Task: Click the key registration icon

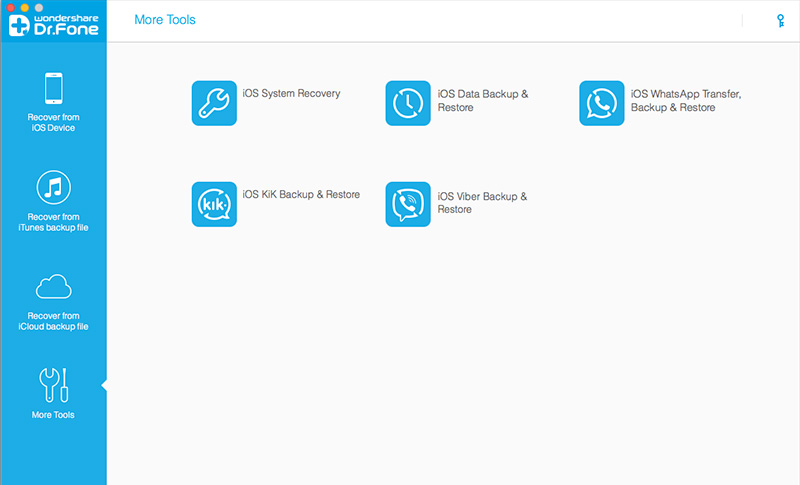Action: coord(780,21)
